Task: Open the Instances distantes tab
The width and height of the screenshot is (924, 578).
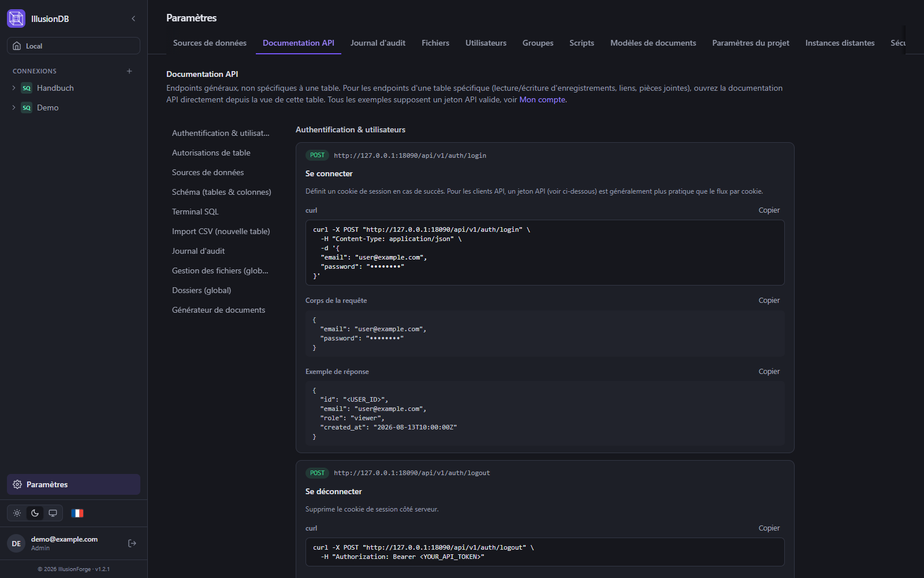Action: point(840,43)
